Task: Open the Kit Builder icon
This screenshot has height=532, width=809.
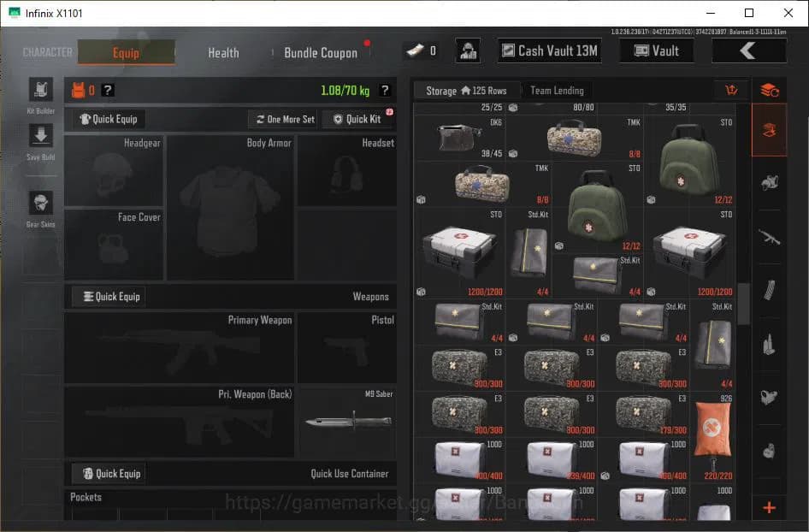Action: [40, 90]
